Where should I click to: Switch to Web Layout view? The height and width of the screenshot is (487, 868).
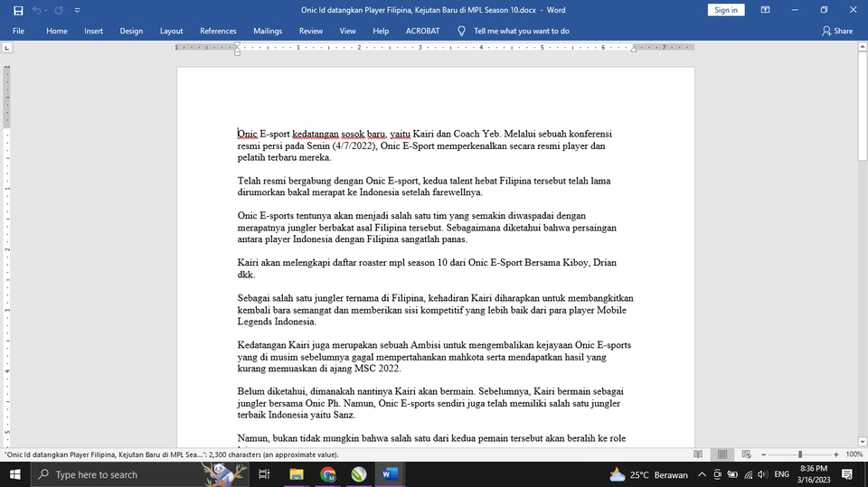(x=746, y=454)
